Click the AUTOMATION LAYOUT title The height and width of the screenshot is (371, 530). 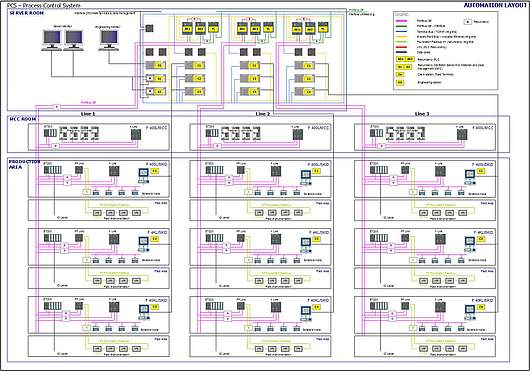coord(495,5)
